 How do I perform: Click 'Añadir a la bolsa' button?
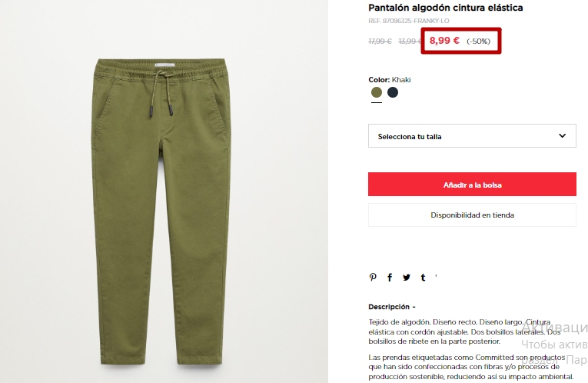pos(472,184)
